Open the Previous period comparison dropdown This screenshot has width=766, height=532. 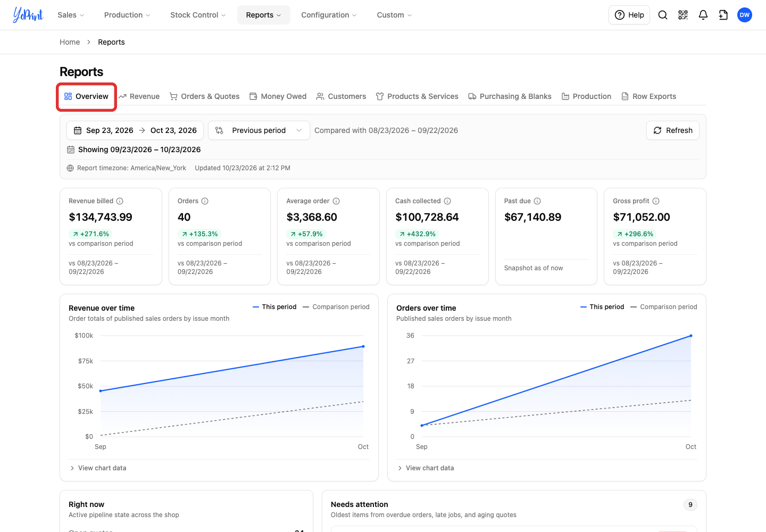point(259,130)
